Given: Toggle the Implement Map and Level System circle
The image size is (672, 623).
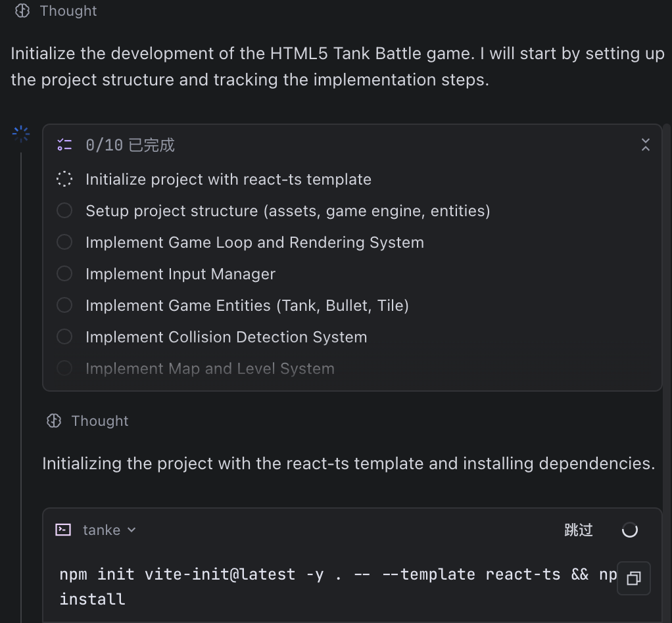Looking at the screenshot, I should click(x=64, y=369).
